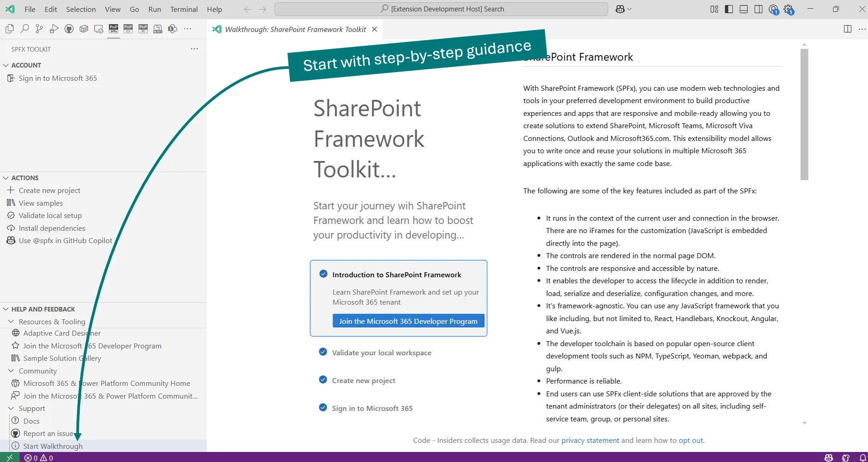
Task: Click the split editor right icon
Action: [x=847, y=29]
